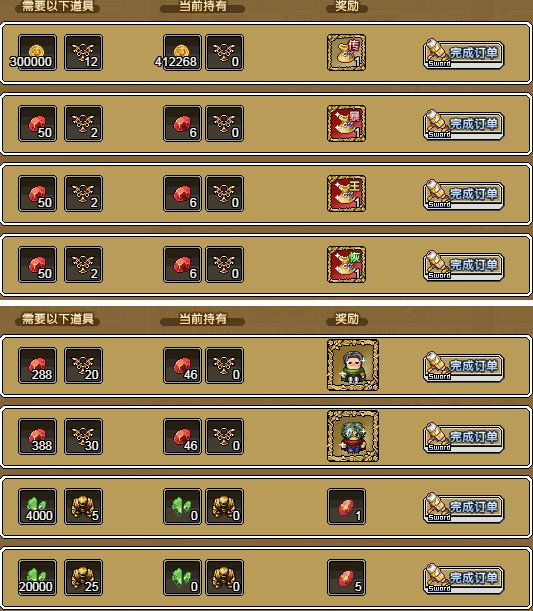Click the held 412268 gold coins icon
Viewport: 533px width, 611px height.
[x=182, y=53]
